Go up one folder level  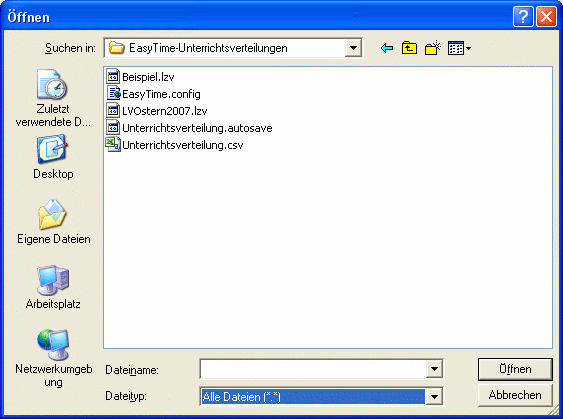tap(409, 48)
